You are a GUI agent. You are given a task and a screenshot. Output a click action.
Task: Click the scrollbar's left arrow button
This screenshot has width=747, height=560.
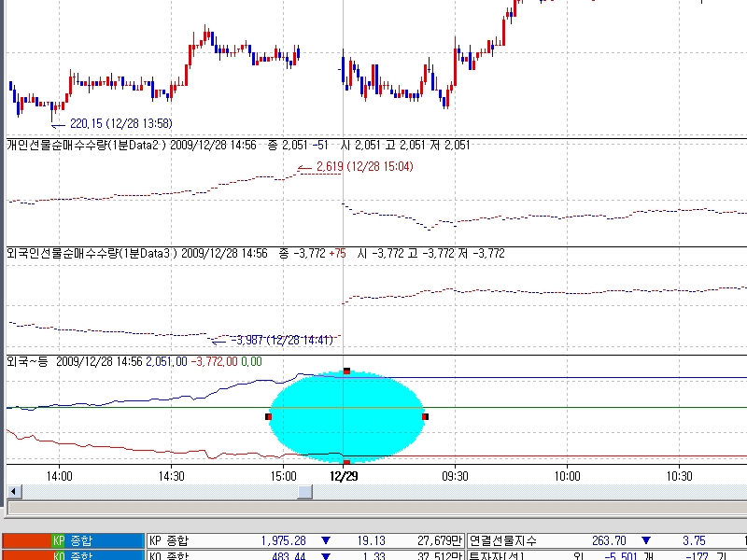tap(12, 491)
